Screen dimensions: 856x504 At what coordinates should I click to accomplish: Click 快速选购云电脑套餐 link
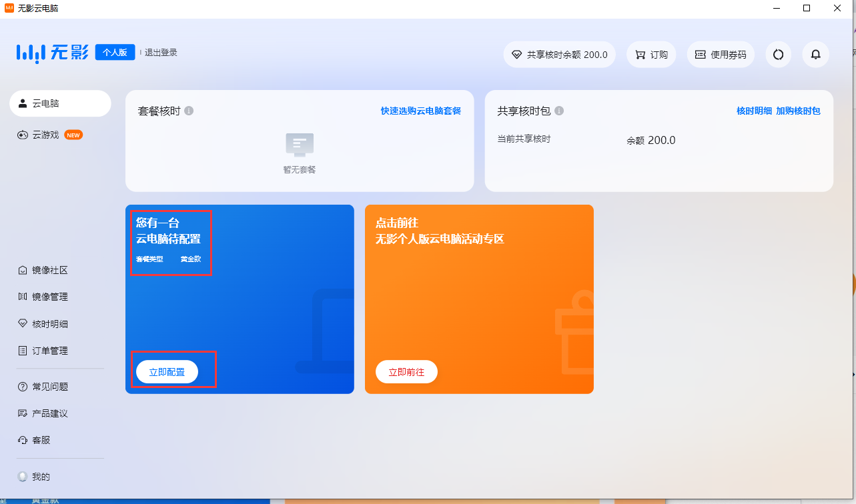pos(421,111)
